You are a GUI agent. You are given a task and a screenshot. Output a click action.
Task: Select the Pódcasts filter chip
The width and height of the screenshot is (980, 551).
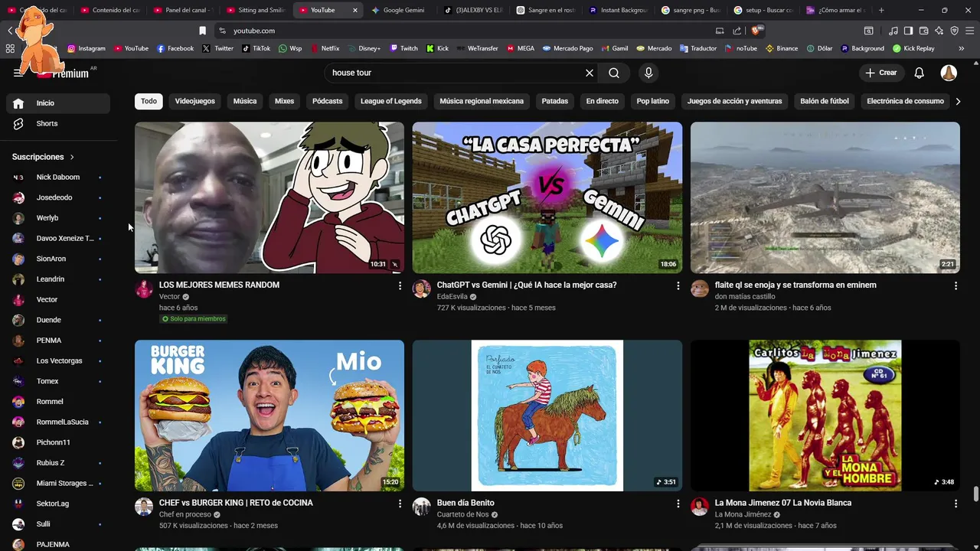tap(328, 101)
